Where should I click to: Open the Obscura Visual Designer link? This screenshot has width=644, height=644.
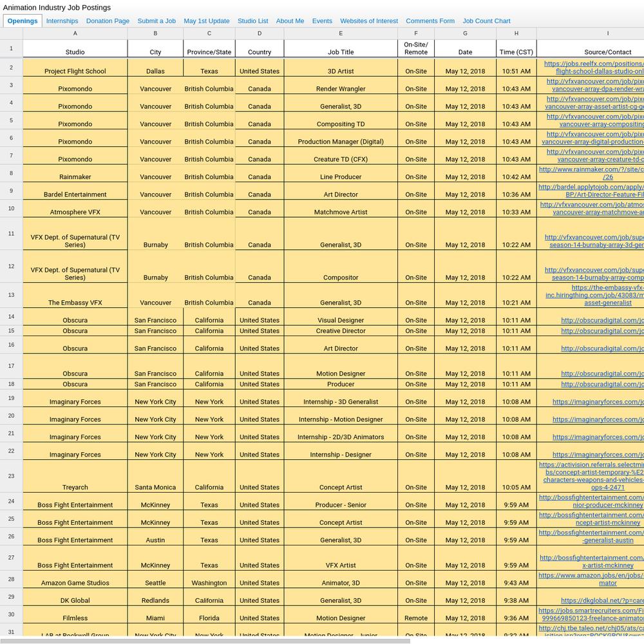[602, 320]
